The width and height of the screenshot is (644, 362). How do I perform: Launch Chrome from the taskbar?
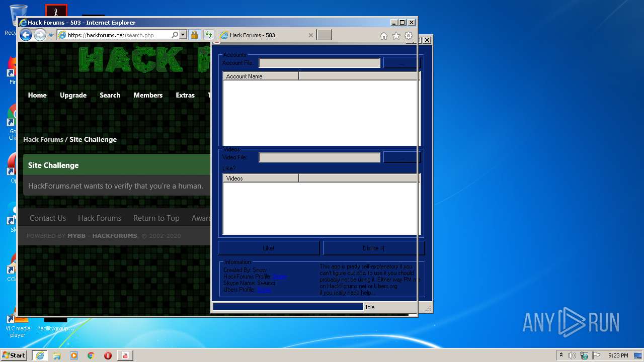click(x=91, y=355)
